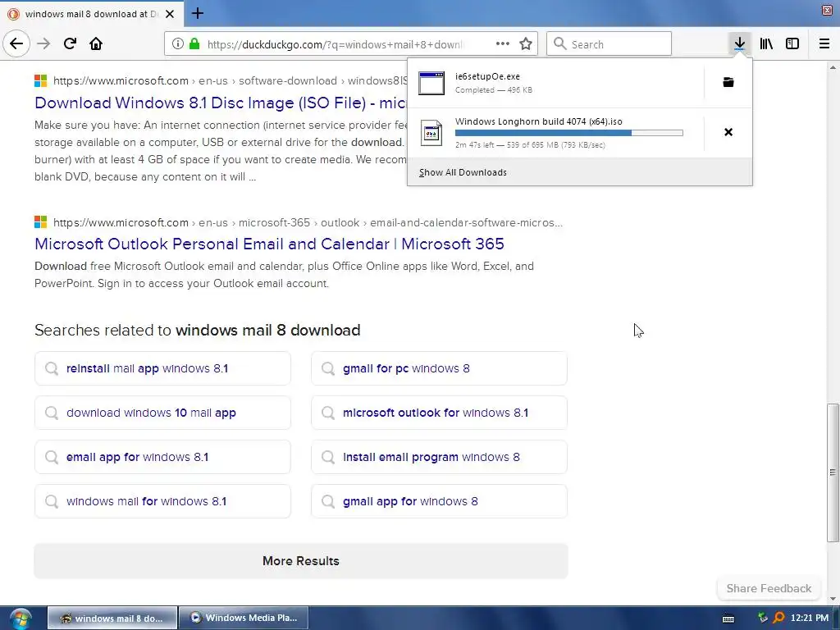The height and width of the screenshot is (630, 840).
Task: Search 'email app for windows 8.1'
Action: pos(162,457)
